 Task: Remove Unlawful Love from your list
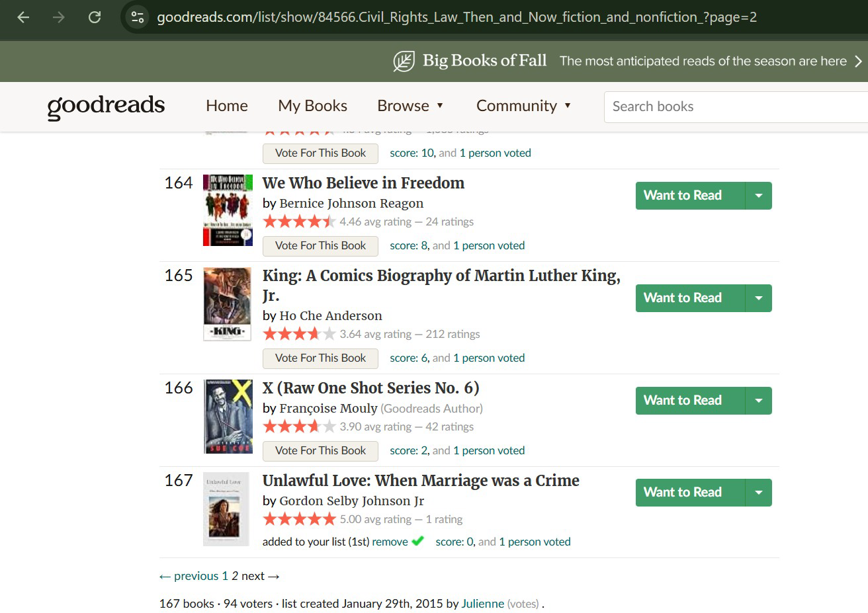pos(390,542)
